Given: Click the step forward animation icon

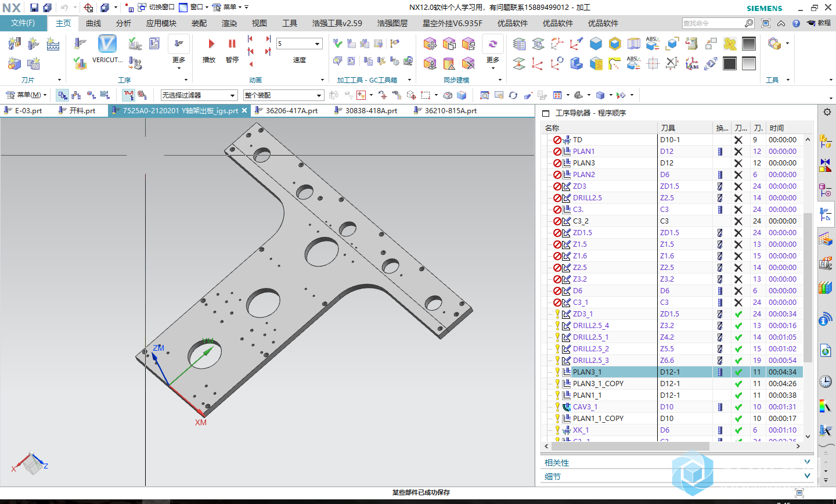Looking at the screenshot, I should [268, 39].
